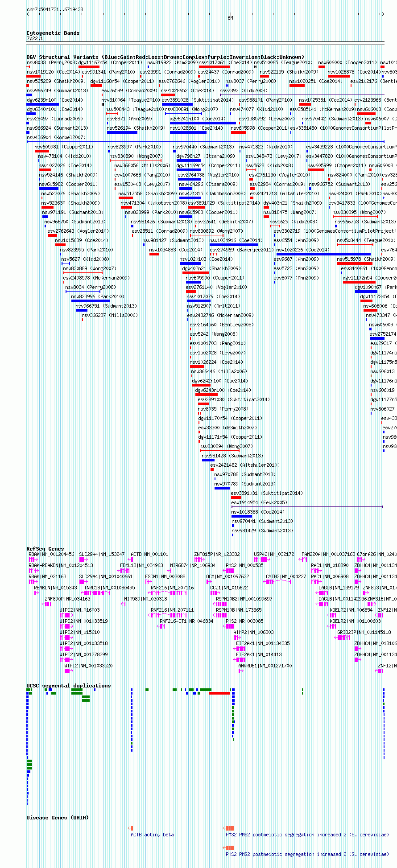Select gene ZNF890P|NR_034163
The width and height of the screenshot is (397, 868).
pos(67,599)
